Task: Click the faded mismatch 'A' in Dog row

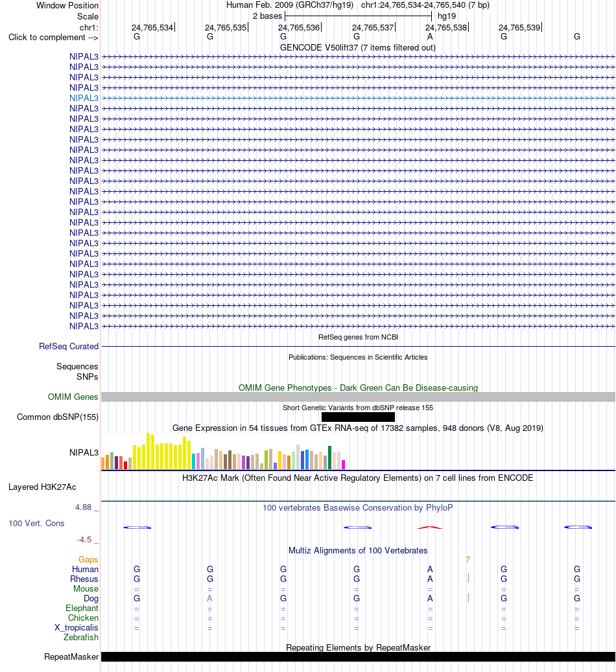Action: click(210, 599)
